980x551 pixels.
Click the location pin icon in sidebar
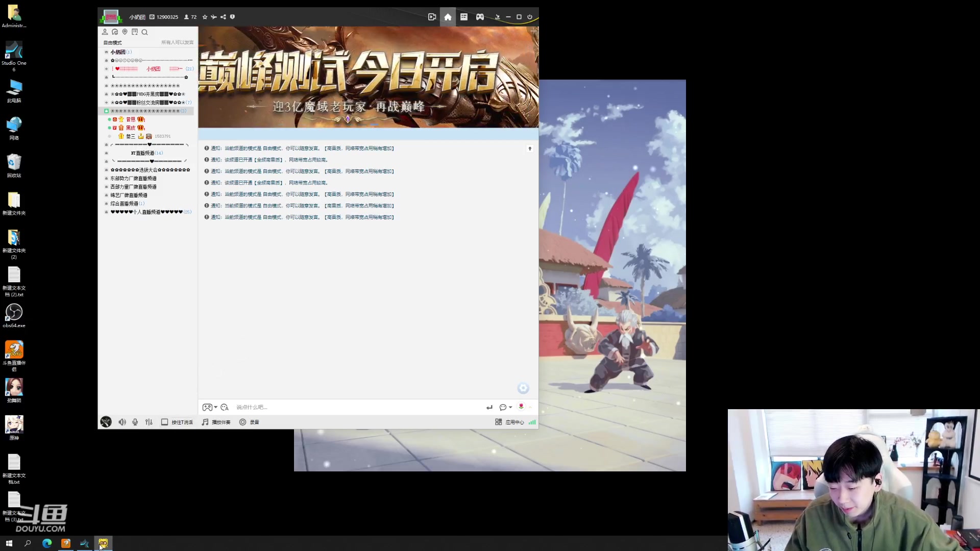tap(125, 32)
